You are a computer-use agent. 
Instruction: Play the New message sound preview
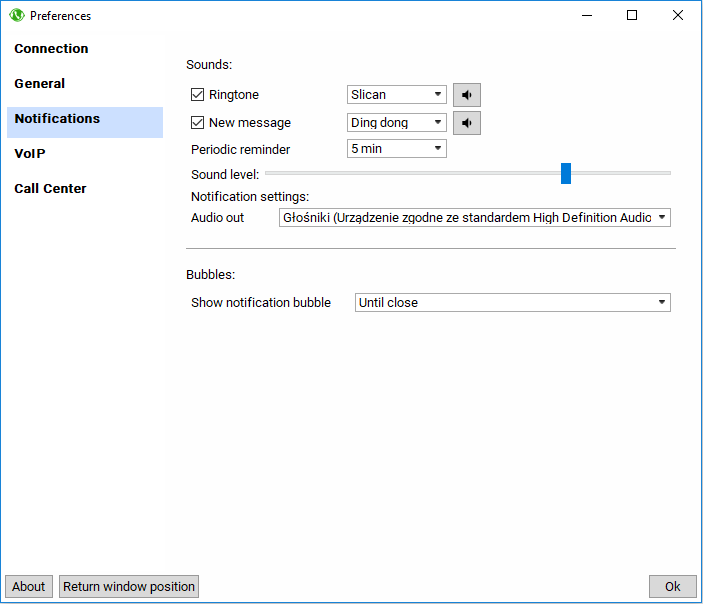(x=466, y=123)
